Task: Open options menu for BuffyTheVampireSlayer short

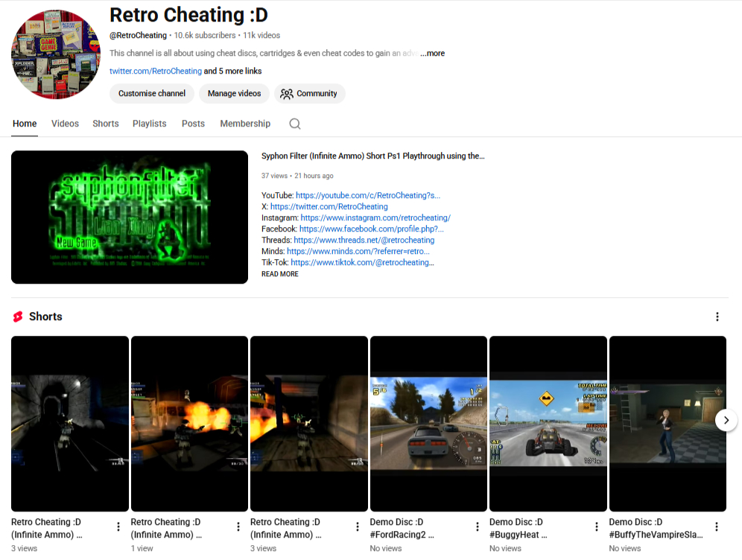Action: click(717, 526)
